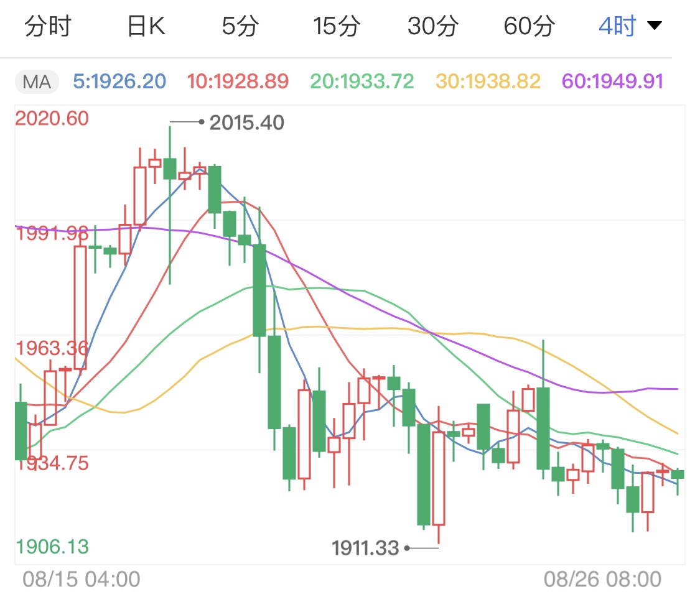This screenshot has height=597, width=700.
Task: Select the 60分 interval tab
Action: coord(529,26)
